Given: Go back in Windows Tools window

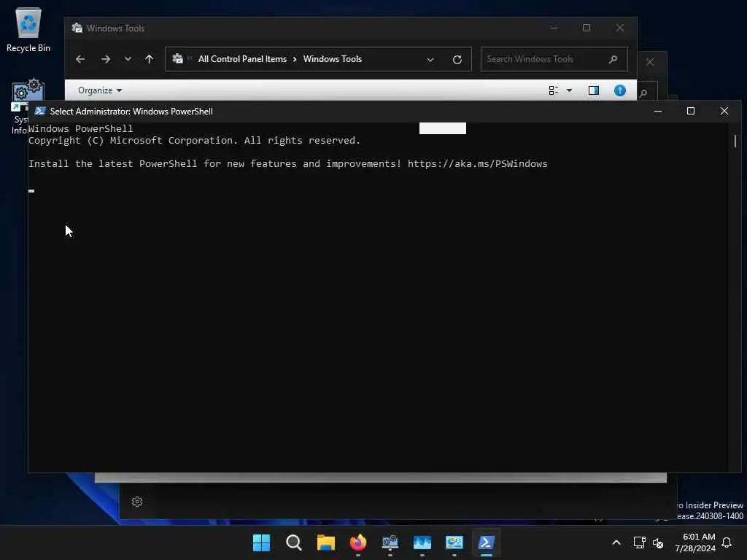Looking at the screenshot, I should (x=80, y=59).
